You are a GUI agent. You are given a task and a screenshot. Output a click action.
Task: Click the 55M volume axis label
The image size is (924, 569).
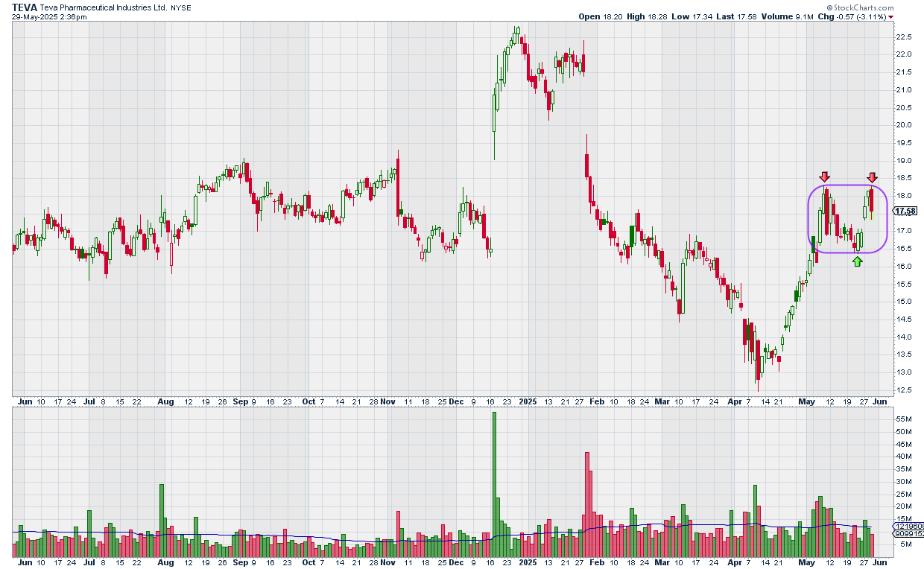click(902, 419)
